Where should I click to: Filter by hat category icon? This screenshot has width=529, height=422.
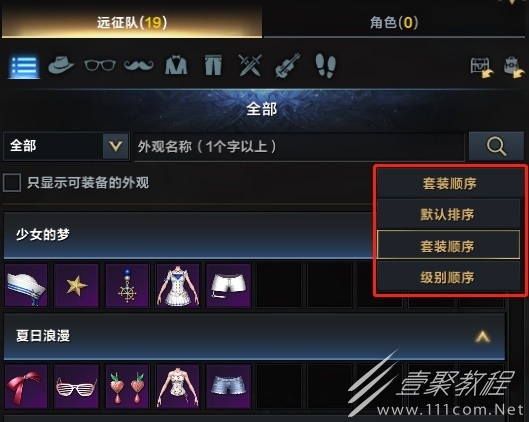[61, 65]
